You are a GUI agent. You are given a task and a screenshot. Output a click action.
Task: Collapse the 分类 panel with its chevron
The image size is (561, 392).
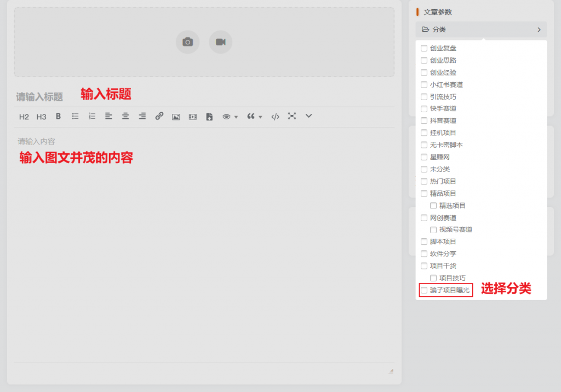[539, 30]
